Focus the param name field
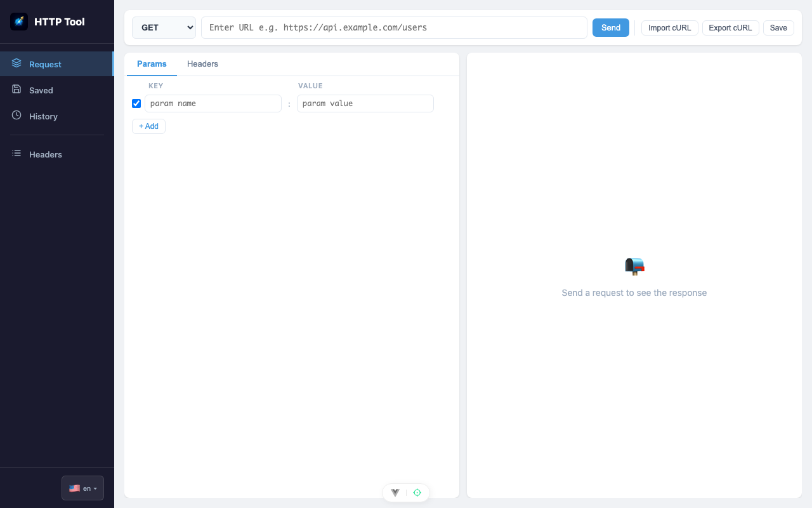The image size is (812, 508). pyautogui.click(x=213, y=104)
